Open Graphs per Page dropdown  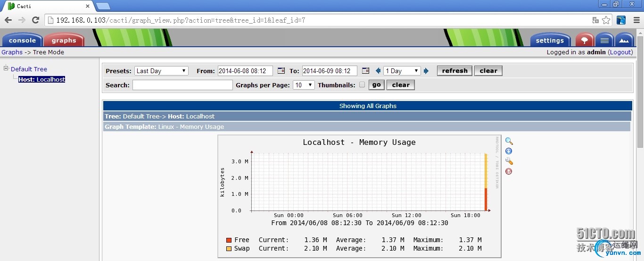(304, 85)
